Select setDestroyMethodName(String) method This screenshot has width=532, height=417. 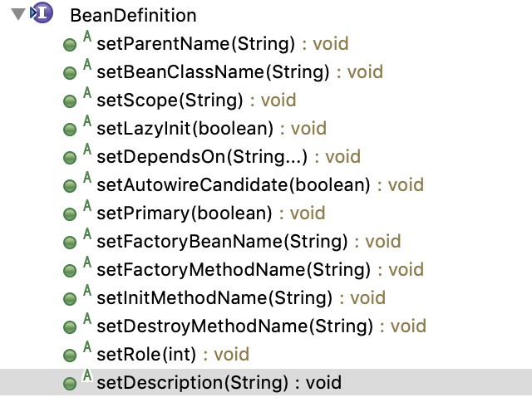coord(234,326)
